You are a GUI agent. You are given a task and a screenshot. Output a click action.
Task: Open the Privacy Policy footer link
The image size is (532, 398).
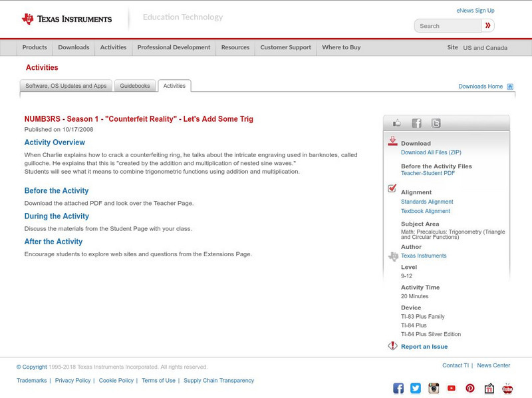click(72, 381)
